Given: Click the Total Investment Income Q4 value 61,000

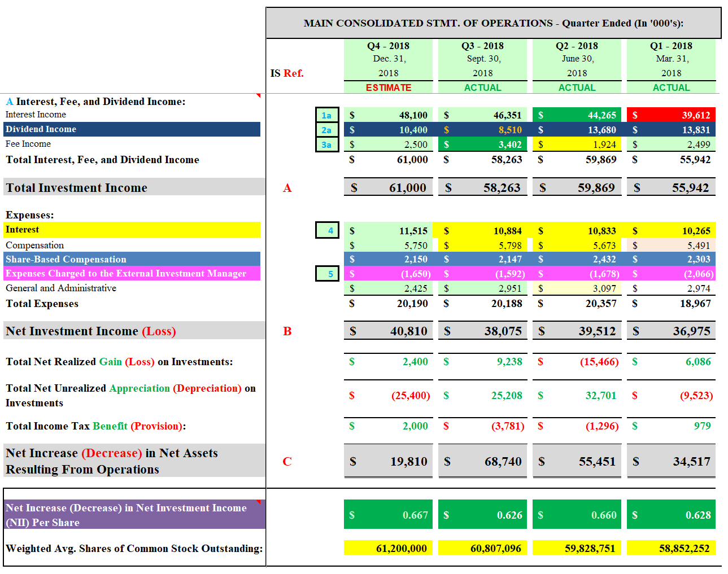Looking at the screenshot, I should coord(388,187).
